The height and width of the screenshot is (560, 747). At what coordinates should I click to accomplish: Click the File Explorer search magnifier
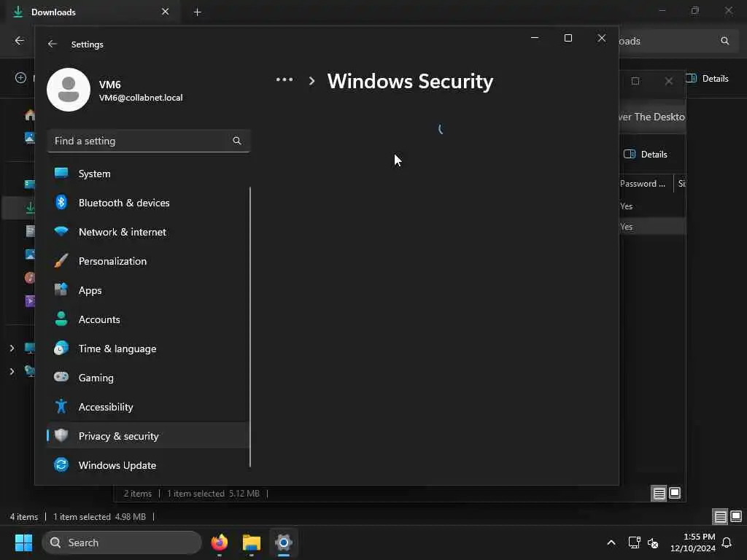click(724, 41)
